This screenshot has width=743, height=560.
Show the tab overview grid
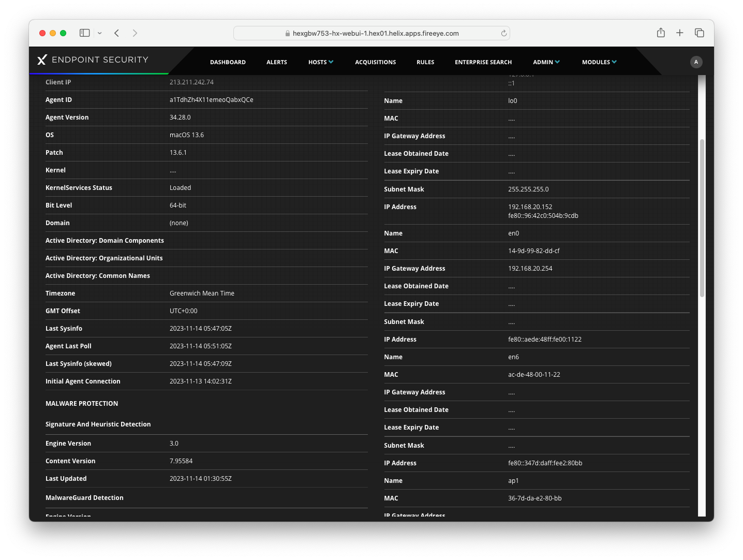tap(699, 33)
